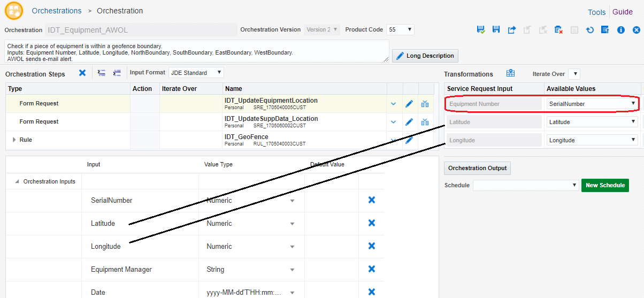This screenshot has width=644, height=298.
Task: Click the Orchestrator Studio home logo
Action: tap(13, 11)
